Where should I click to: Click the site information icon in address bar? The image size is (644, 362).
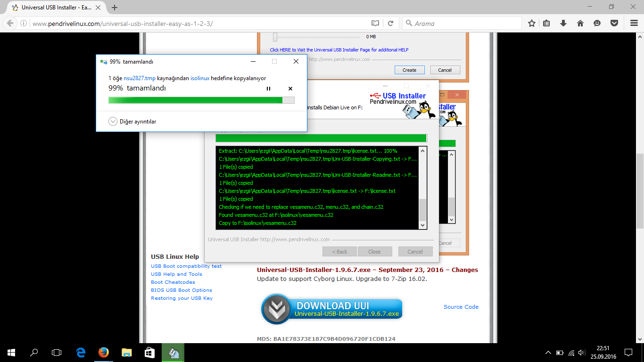24,23
